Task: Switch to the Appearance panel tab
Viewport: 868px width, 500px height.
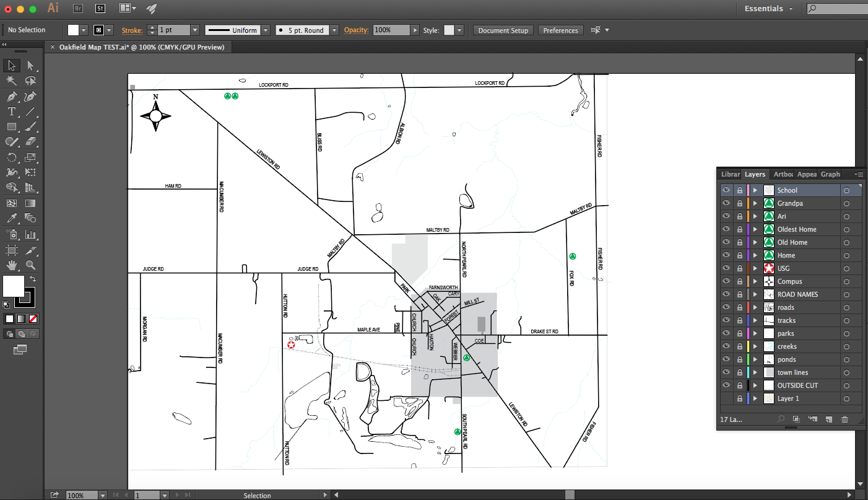Action: (806, 174)
